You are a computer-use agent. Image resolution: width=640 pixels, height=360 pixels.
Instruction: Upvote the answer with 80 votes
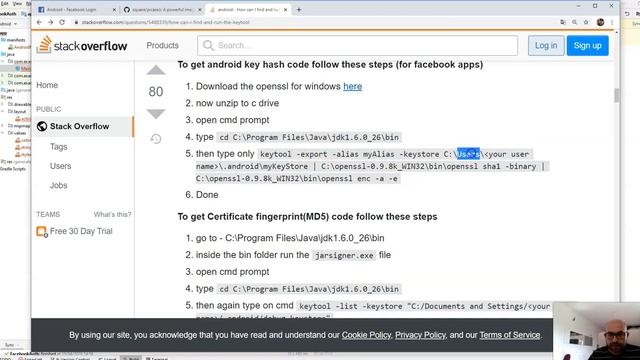point(156,71)
